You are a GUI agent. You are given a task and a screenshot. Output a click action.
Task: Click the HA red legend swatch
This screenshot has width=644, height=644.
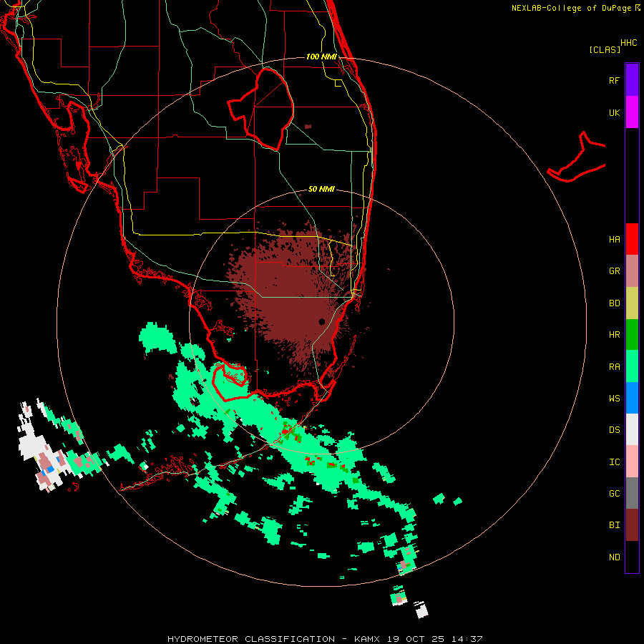click(632, 239)
